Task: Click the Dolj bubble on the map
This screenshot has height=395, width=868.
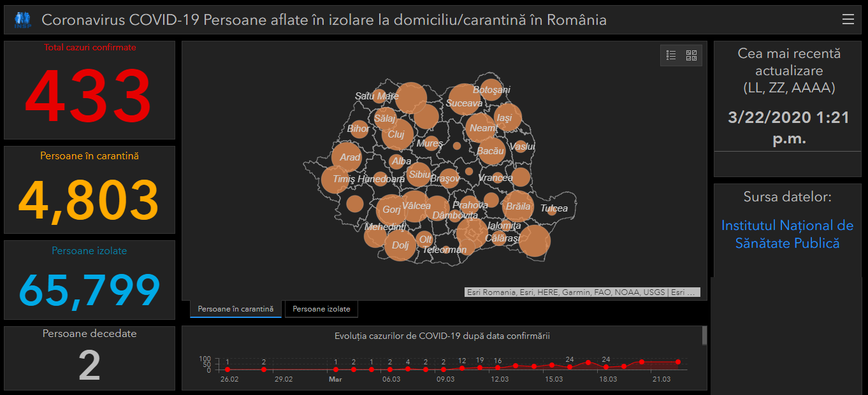Action: coord(400,245)
